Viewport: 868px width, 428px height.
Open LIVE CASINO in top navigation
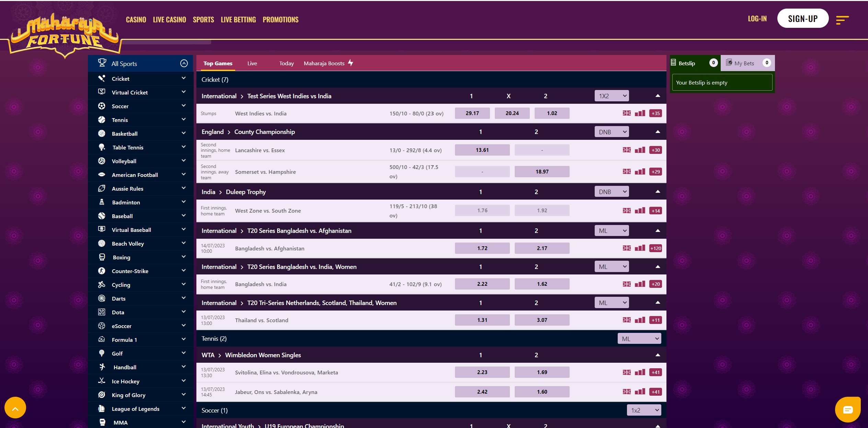(x=170, y=20)
